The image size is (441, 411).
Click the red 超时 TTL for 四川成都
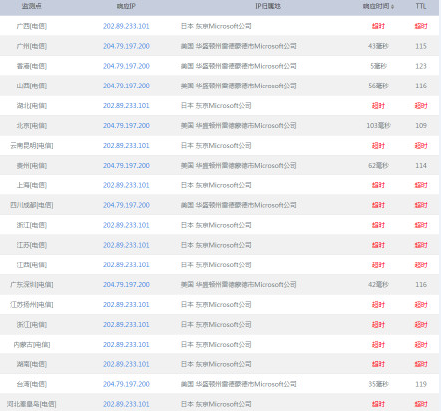click(421, 205)
